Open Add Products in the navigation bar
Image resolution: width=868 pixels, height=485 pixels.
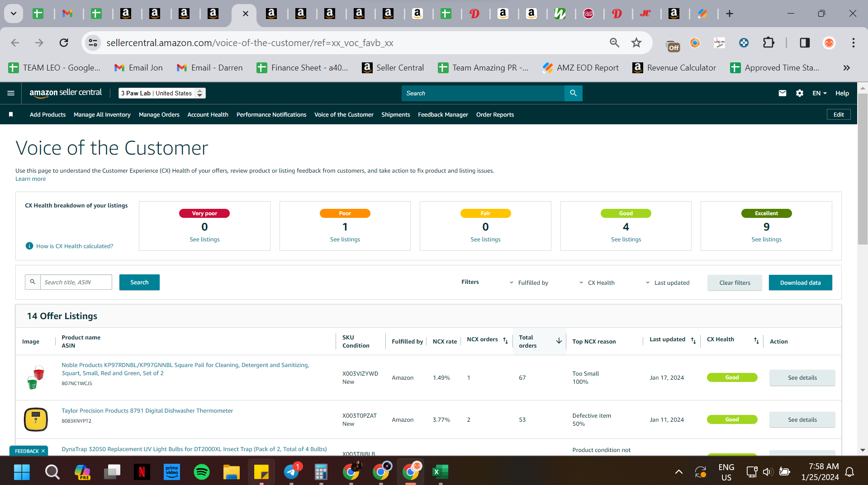click(47, 114)
